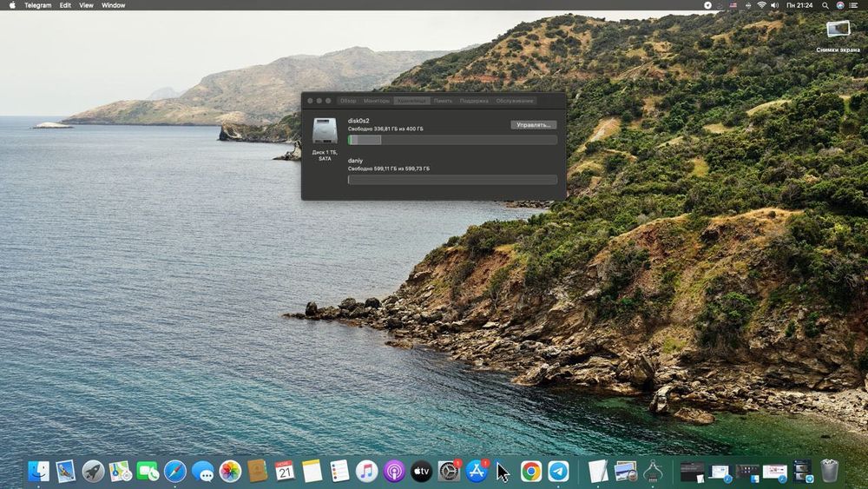Open Reminders from the Dock

tap(339, 472)
